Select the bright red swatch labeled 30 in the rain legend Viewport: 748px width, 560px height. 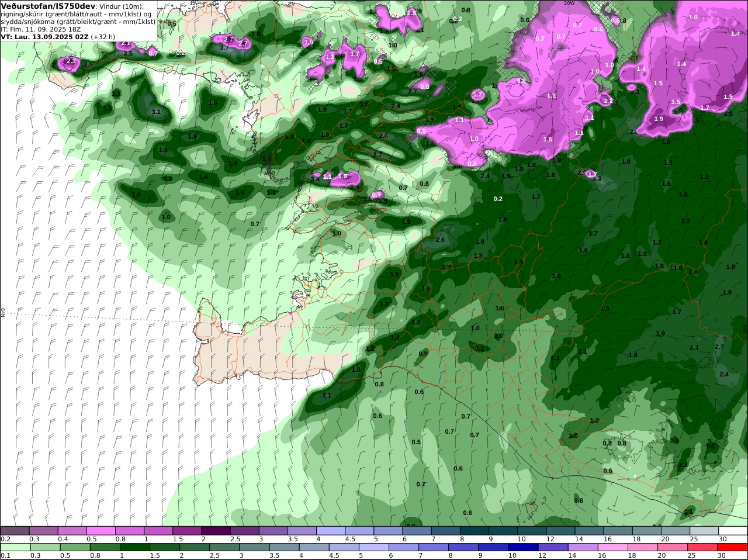coord(732,547)
